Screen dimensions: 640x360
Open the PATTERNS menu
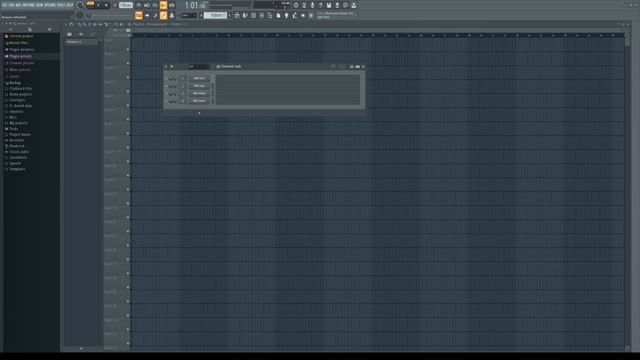click(28, 5)
